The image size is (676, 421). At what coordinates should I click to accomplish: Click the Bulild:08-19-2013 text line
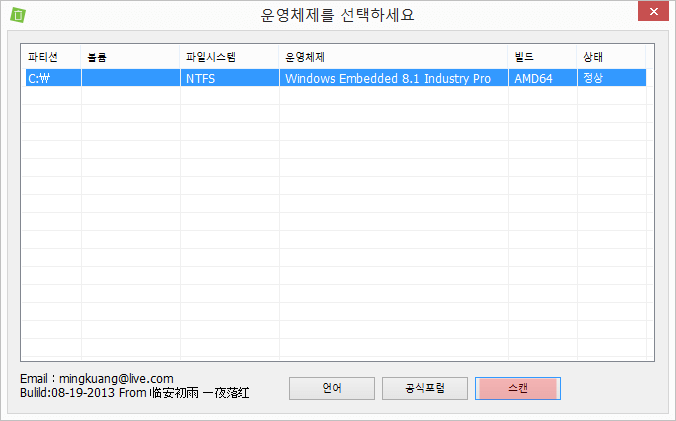tap(135, 393)
